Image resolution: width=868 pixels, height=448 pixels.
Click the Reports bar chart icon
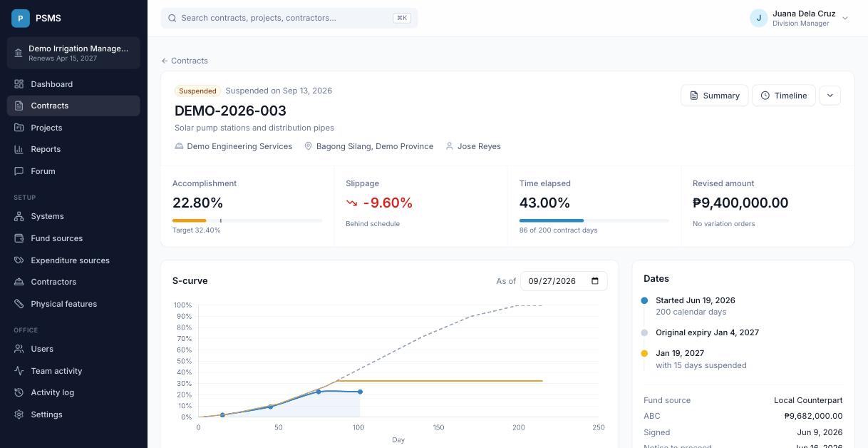click(x=19, y=149)
